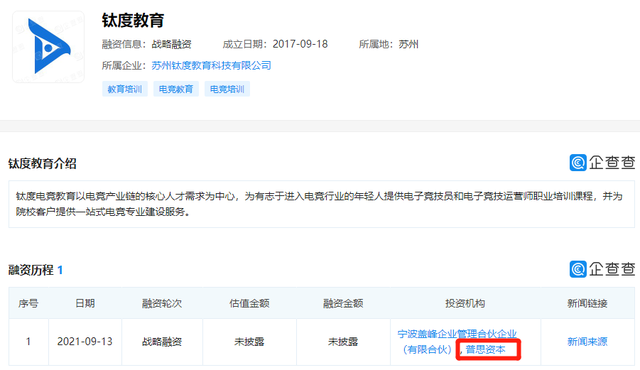Image resolution: width=640 pixels, height=370 pixels.
Task: Click the 2021-09-13 date cell
Action: coord(85,341)
